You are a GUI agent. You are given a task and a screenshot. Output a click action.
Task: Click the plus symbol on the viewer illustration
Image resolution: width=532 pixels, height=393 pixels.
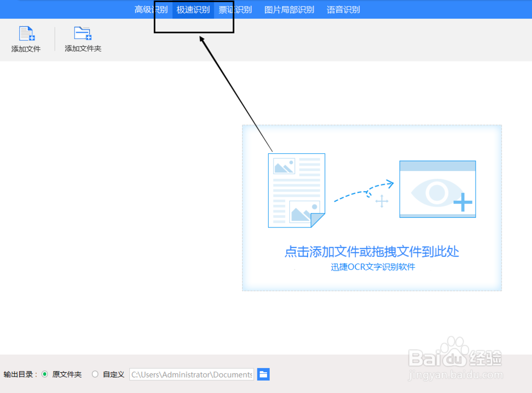pos(464,202)
